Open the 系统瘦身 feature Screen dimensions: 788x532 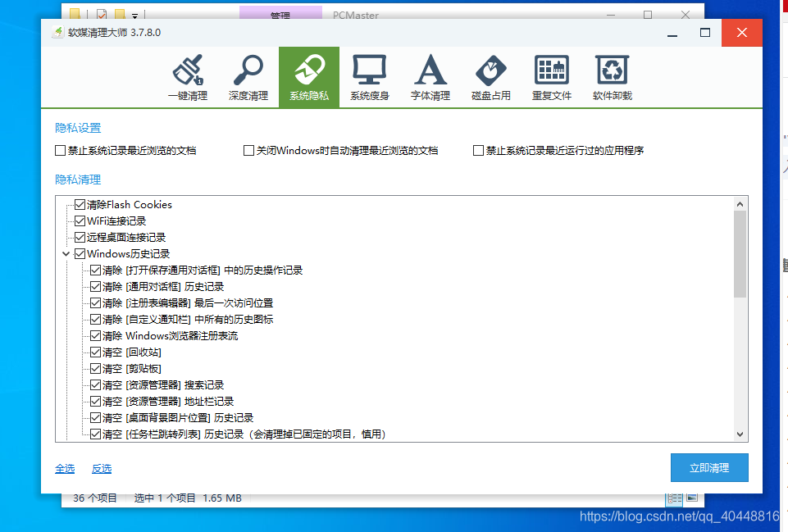369,76
